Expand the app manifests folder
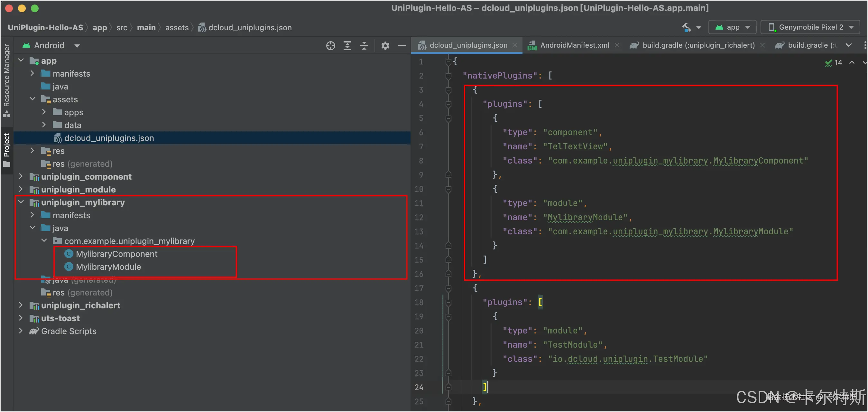Screen dimensions: 868x412 coord(32,73)
